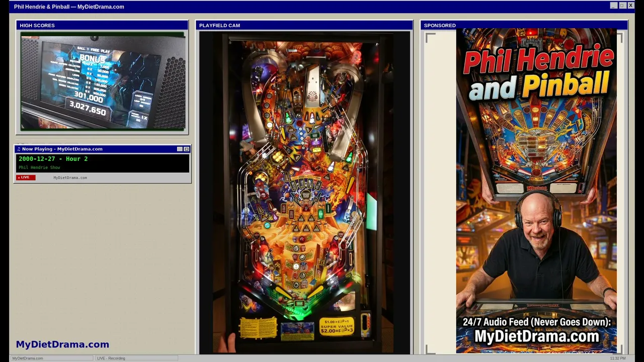This screenshot has width=644, height=362.
Task: Click the 'Phil Hendrie Show' subtitle text
Action: (x=39, y=167)
